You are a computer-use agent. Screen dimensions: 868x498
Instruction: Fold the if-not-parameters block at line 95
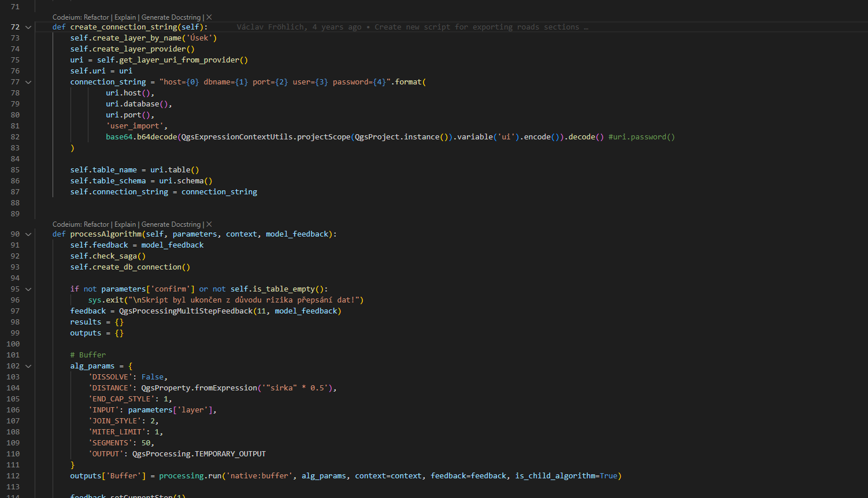28,289
